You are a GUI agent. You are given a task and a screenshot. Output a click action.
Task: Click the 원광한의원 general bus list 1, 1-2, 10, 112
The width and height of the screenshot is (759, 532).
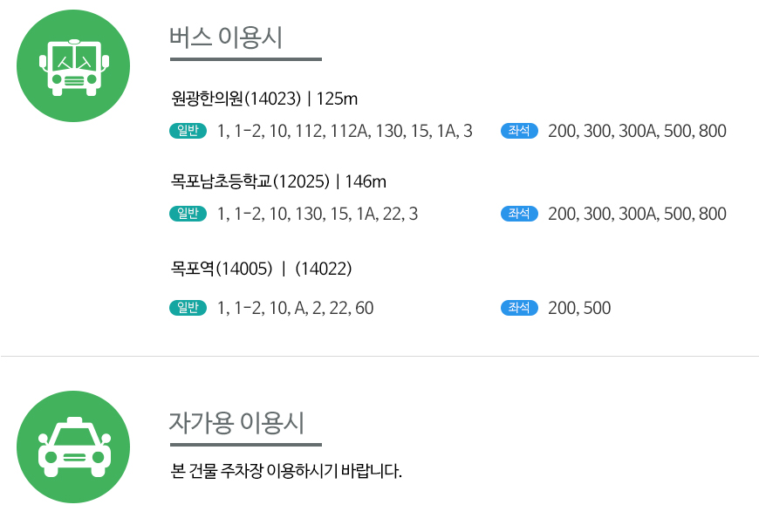pos(345,131)
